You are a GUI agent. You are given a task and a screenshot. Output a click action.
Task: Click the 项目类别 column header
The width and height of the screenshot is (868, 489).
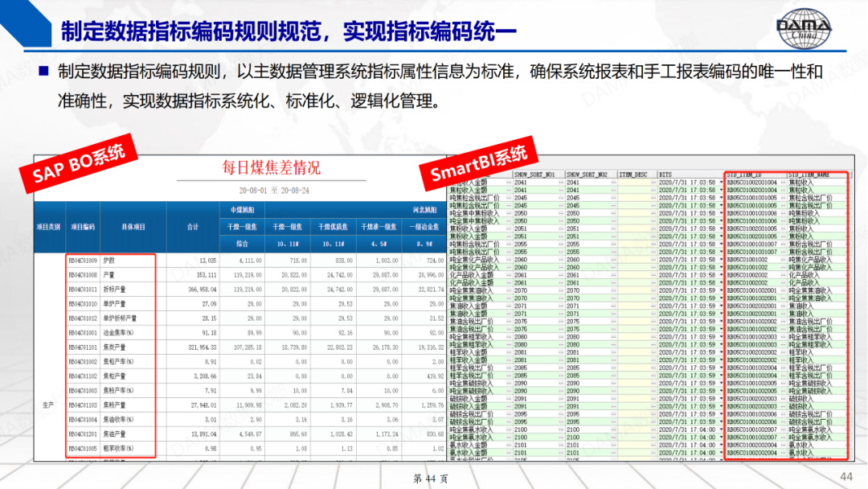49,227
